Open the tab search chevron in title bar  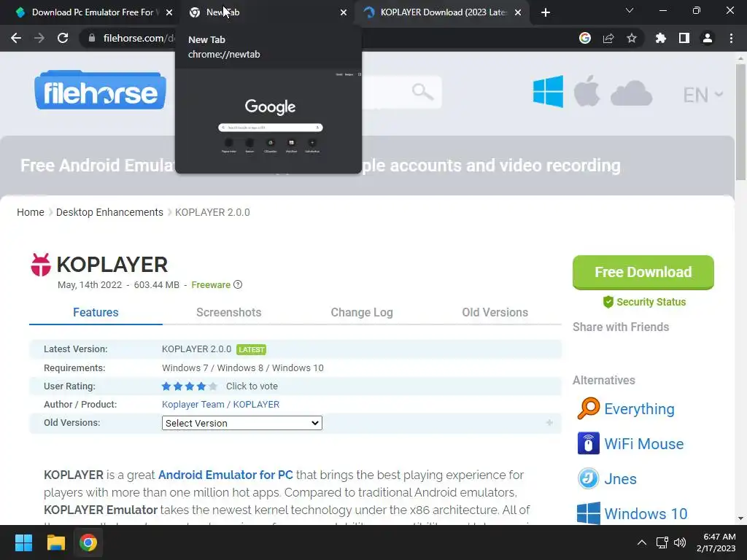pos(630,10)
